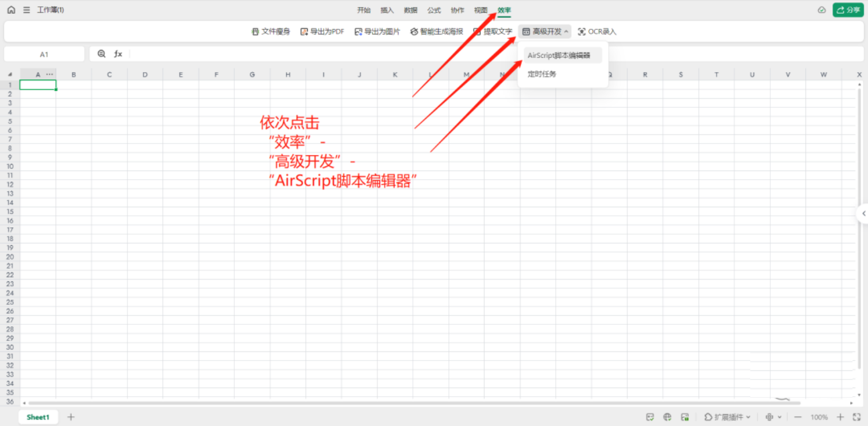Zoom in with the plus button

[x=840, y=417]
